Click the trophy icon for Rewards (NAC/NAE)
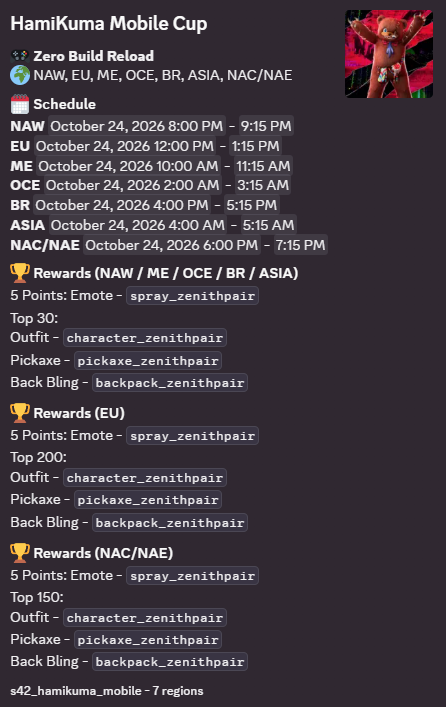This screenshot has width=446, height=707. 20,553
